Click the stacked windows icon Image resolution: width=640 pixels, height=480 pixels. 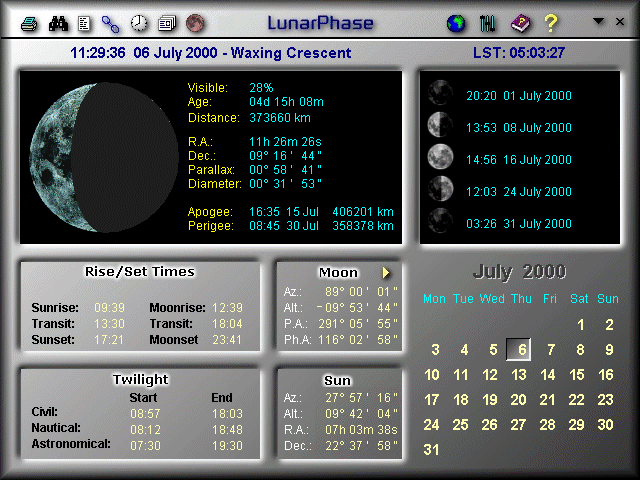click(167, 23)
